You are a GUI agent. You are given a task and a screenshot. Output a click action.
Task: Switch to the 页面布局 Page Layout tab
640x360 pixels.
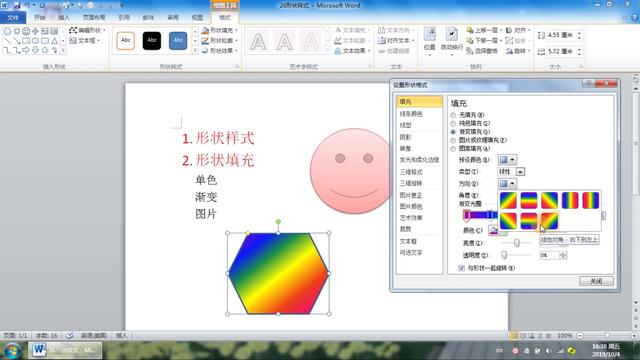click(94, 18)
